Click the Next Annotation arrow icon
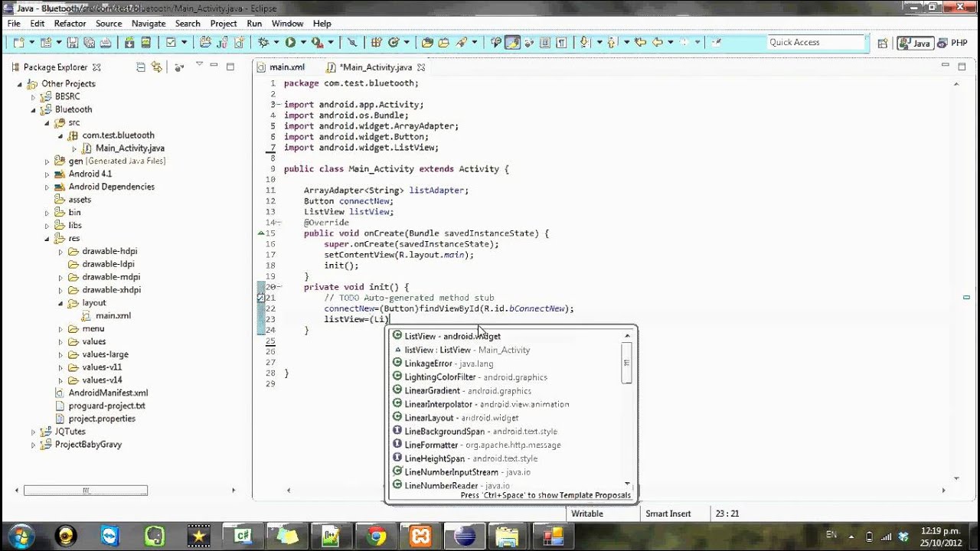The width and height of the screenshot is (980, 551). click(x=585, y=43)
